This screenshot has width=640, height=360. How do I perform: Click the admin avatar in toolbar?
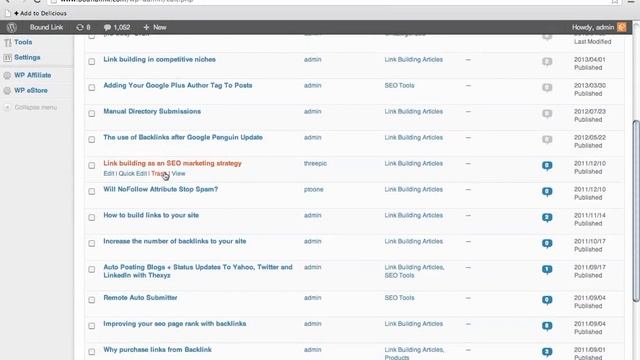[622, 27]
